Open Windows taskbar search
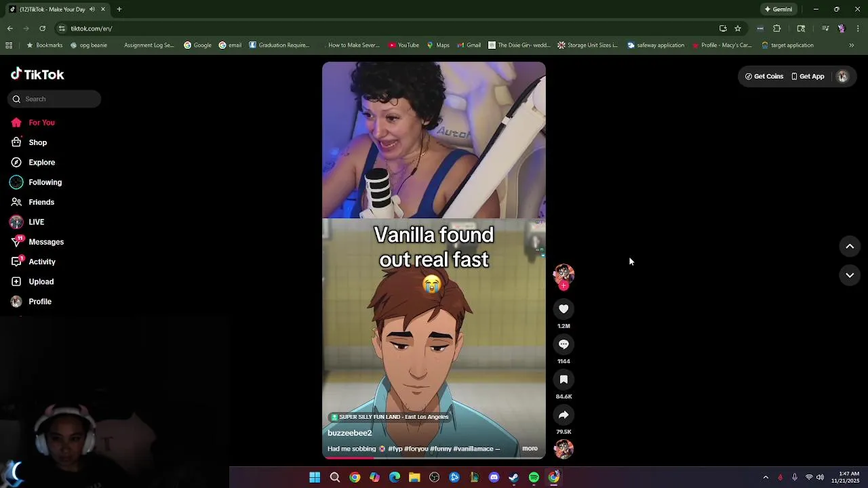 [335, 478]
